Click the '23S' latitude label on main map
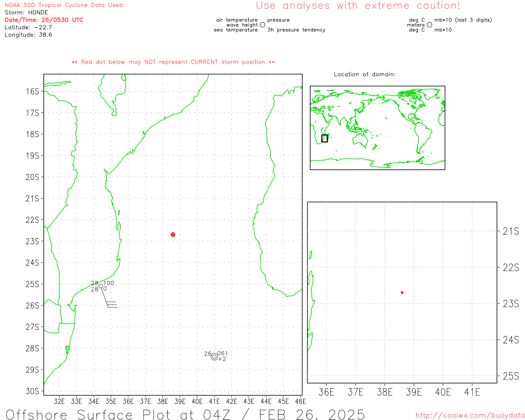The width and height of the screenshot is (525, 420). point(32,241)
